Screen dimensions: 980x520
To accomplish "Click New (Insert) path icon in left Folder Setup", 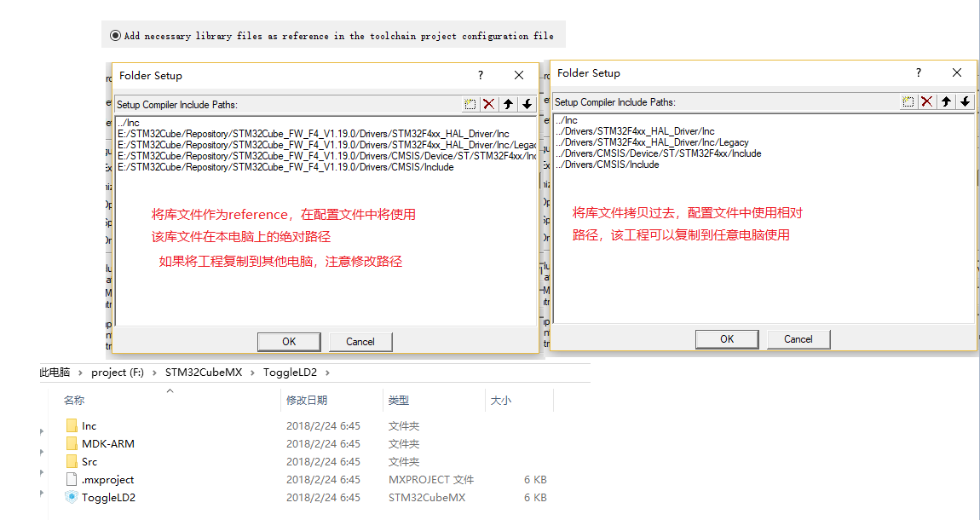I will tap(470, 104).
